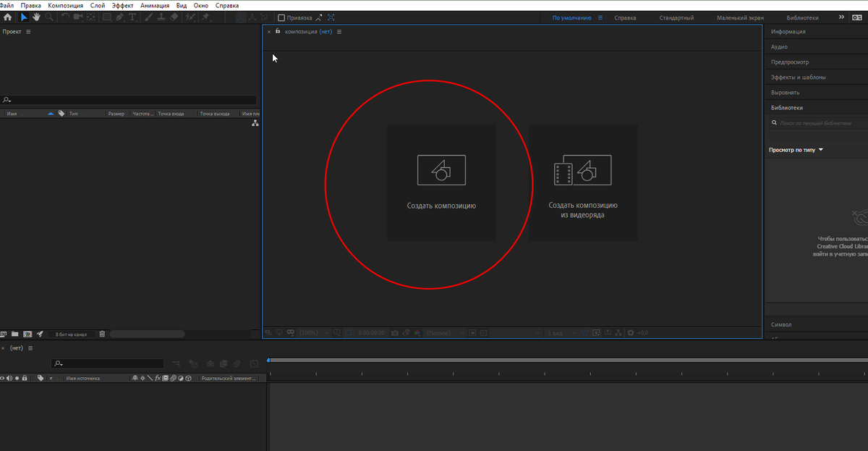The height and width of the screenshot is (451, 868).
Task: Toggle the video visibility eye column header
Action: 2,378
